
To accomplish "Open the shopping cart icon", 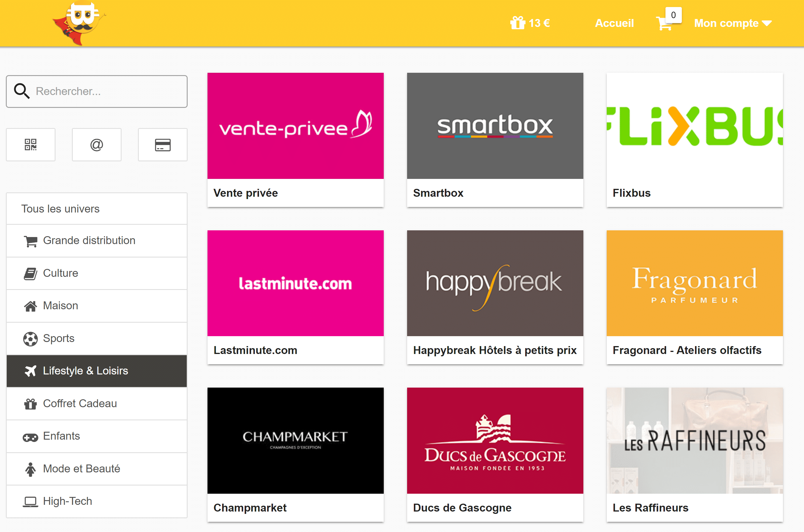I will click(x=664, y=24).
